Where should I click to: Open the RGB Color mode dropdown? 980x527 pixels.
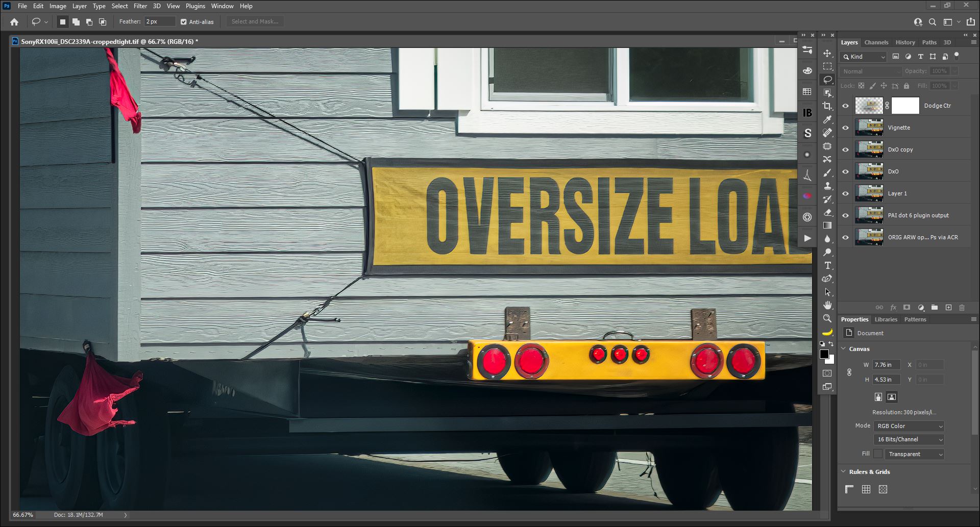(x=909, y=426)
